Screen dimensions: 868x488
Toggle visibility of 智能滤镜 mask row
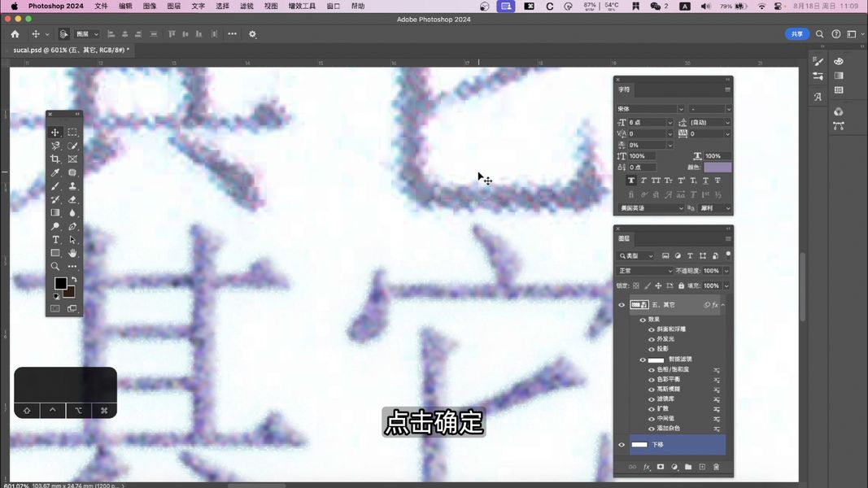tap(643, 359)
